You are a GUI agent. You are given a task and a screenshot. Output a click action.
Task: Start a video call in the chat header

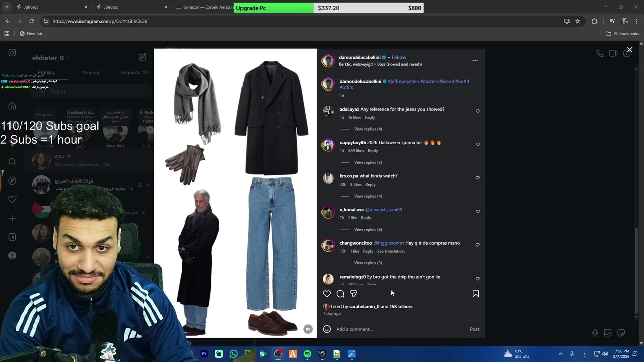pos(613,53)
